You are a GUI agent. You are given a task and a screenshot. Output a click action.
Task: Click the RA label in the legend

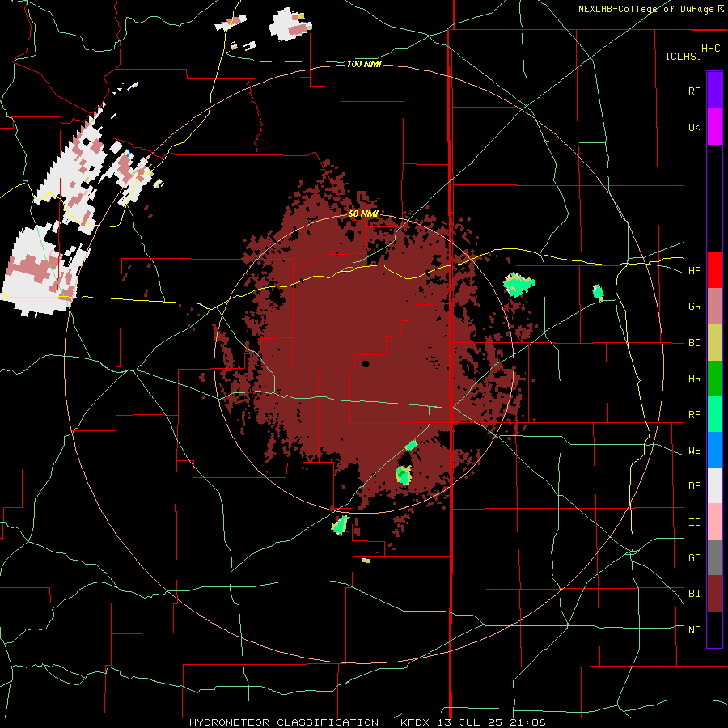tap(694, 415)
